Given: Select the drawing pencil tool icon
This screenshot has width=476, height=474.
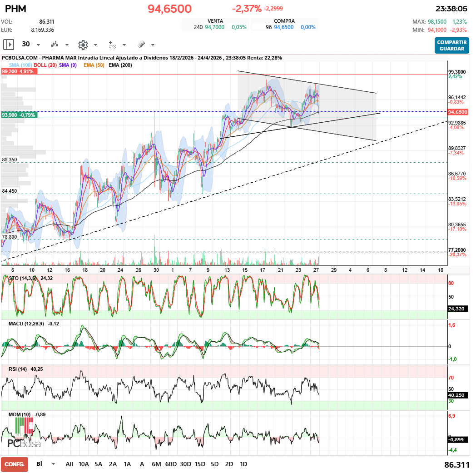Looking at the screenshot, I should 141,45.
